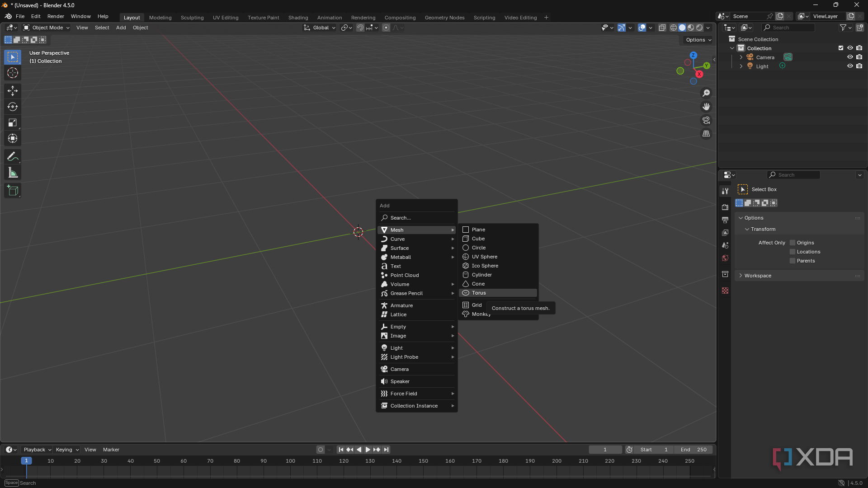Screen dimensions: 868x488
Task: Expand the Camera tree item
Action: (x=741, y=57)
